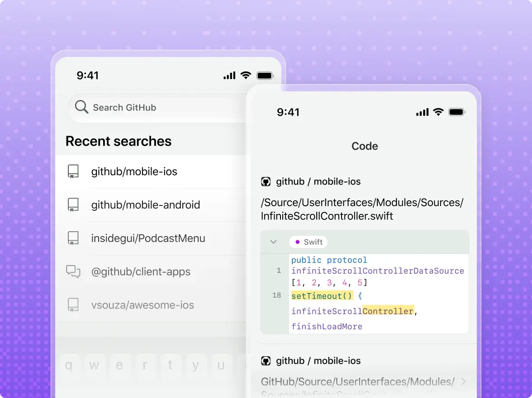Click the repo icon next to github/mobile-android
The height and width of the screenshot is (398, 532).
pyautogui.click(x=73, y=204)
